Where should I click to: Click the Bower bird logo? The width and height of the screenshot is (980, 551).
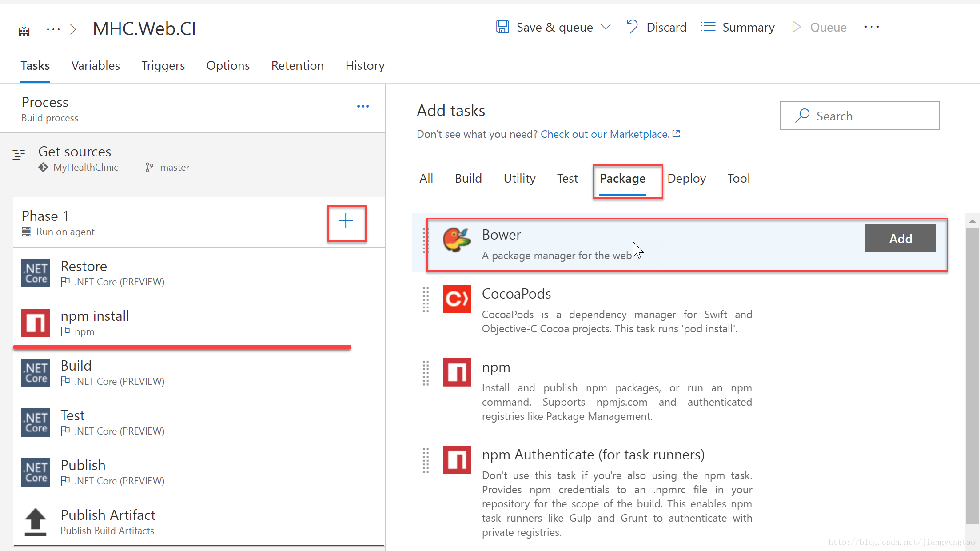(457, 240)
